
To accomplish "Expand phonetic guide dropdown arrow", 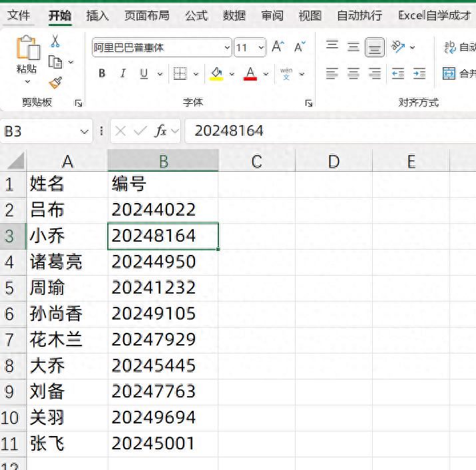I will pyautogui.click(x=302, y=74).
